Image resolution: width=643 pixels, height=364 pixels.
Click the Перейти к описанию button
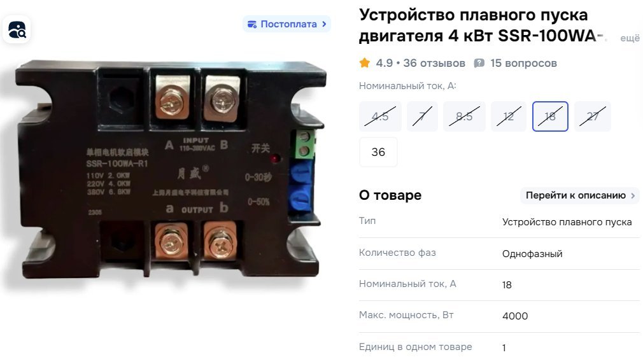(580, 195)
